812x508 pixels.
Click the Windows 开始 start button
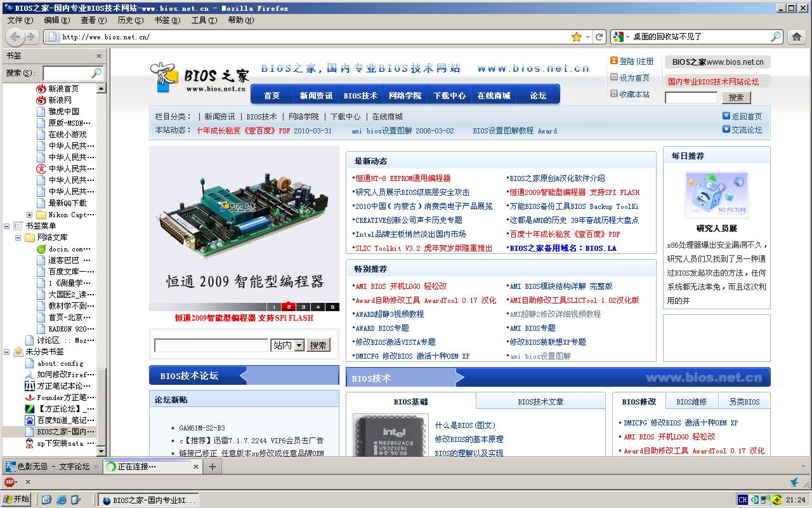16,499
